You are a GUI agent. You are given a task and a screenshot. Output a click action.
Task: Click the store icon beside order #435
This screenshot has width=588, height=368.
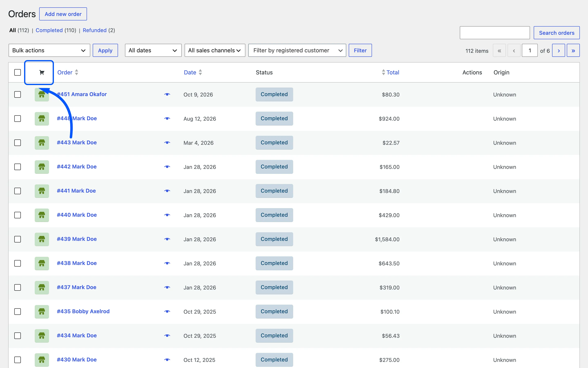[x=42, y=312]
